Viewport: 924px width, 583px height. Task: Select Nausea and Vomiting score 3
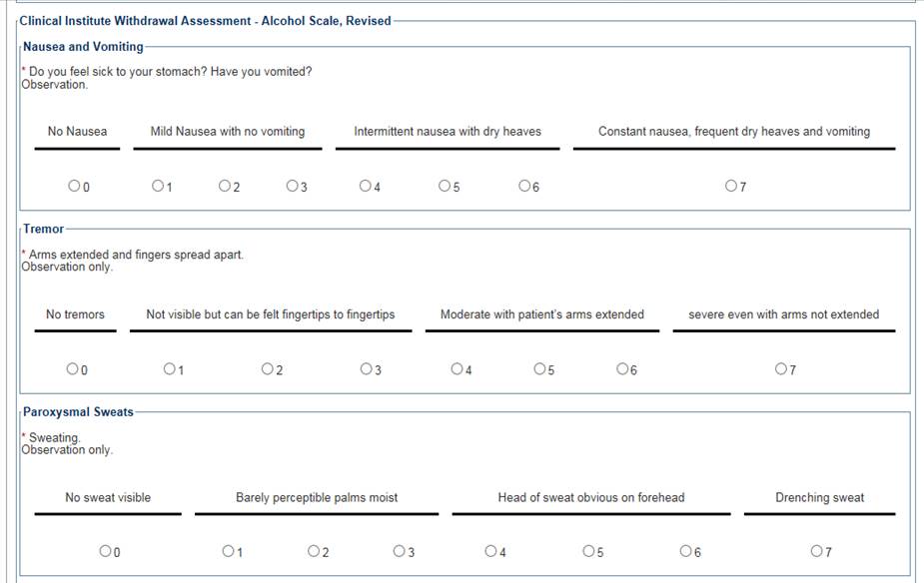[292, 186]
